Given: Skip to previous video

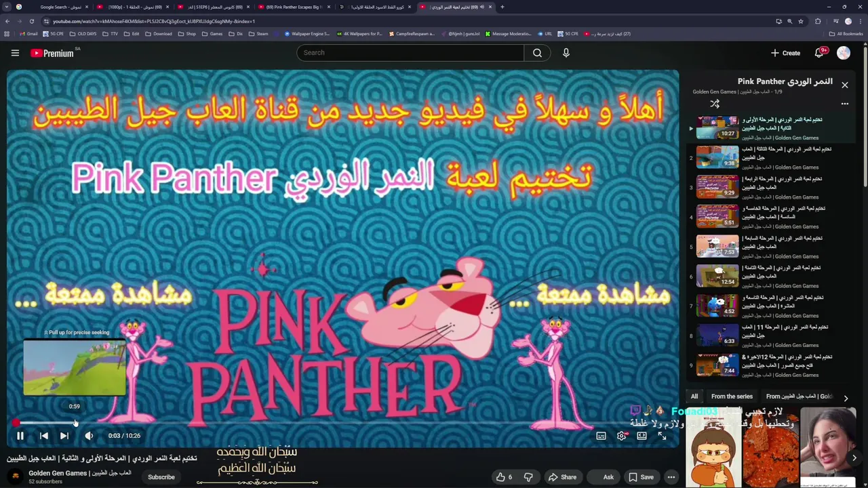Looking at the screenshot, I should coord(43,436).
